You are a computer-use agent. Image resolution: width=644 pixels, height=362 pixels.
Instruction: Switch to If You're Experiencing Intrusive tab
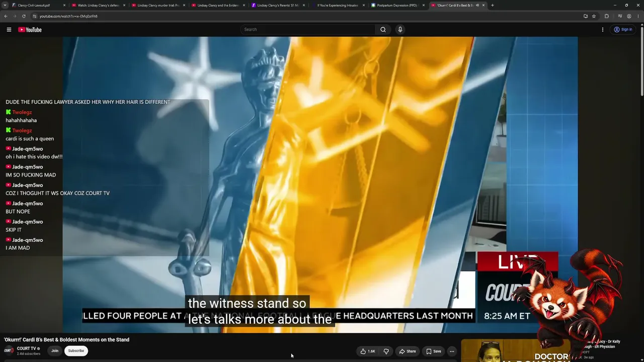tap(337, 6)
